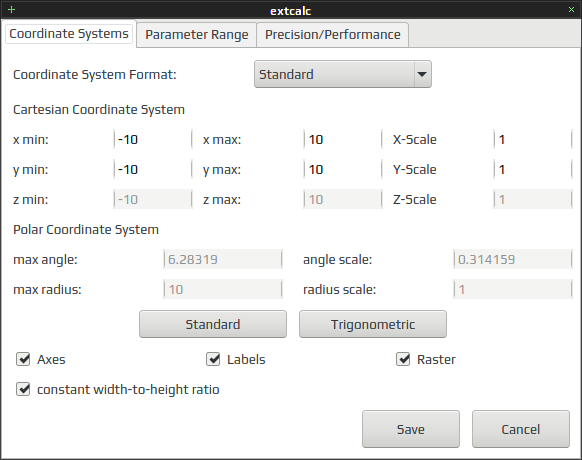Apply the Trigonometric preset button
Viewport: 582px width, 460px height.
[x=373, y=324]
